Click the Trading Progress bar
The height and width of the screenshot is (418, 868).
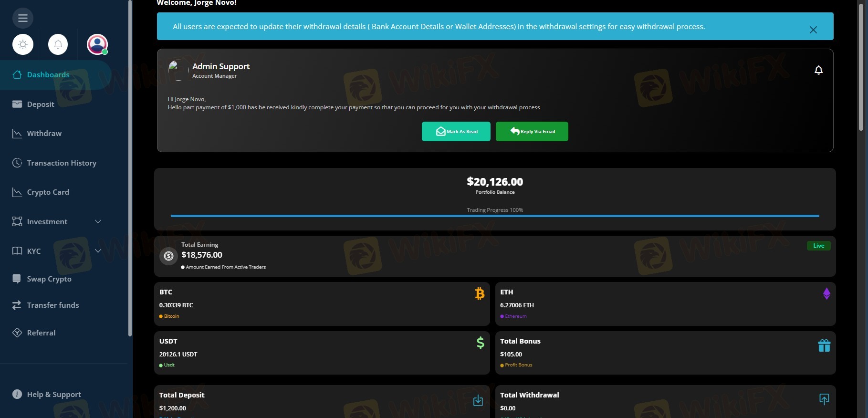tap(495, 216)
